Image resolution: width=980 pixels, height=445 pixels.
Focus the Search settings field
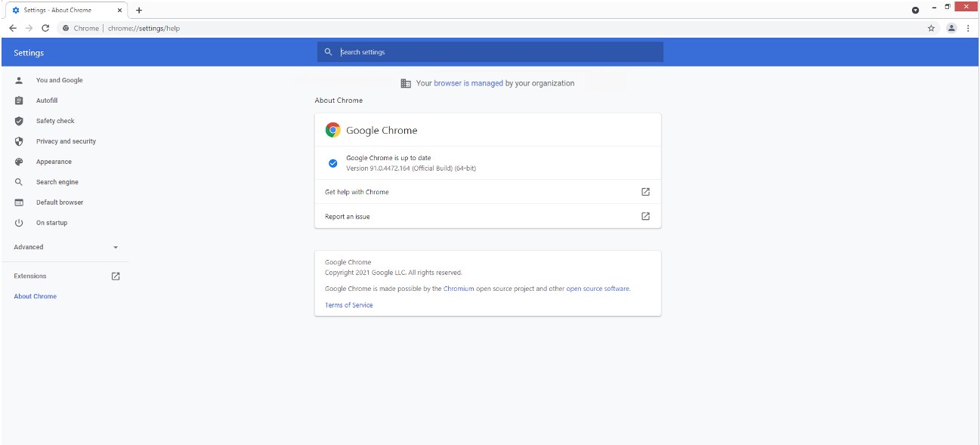[490, 52]
